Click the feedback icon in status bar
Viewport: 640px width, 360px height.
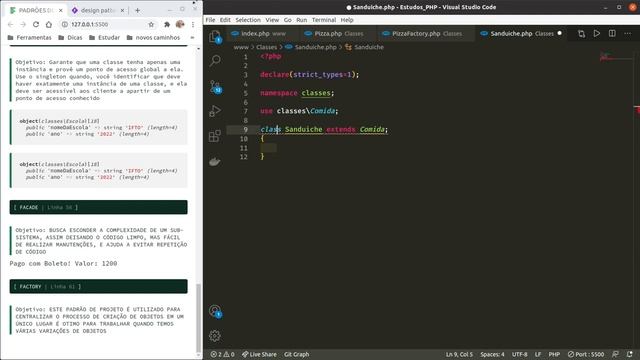(x=615, y=354)
